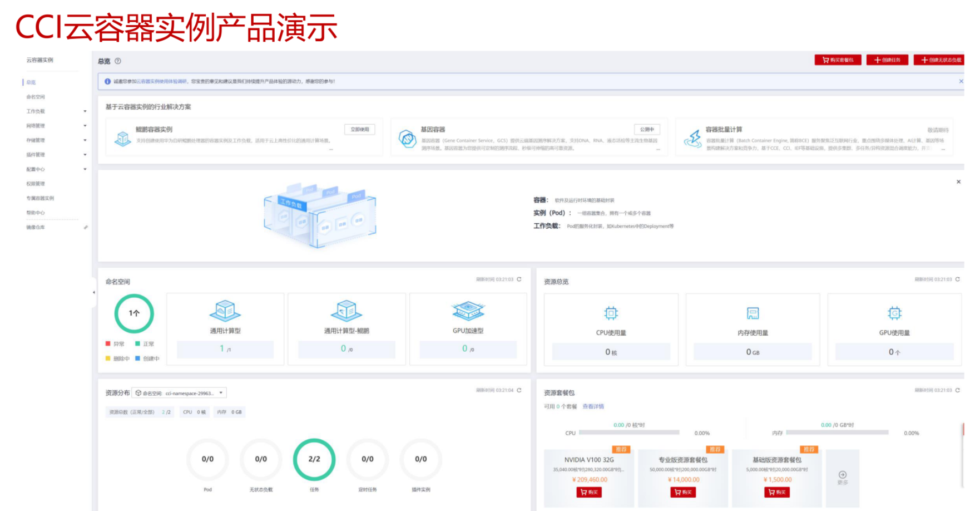
Task: Open 镜像仓库 in the sidebar
Action: (x=36, y=227)
